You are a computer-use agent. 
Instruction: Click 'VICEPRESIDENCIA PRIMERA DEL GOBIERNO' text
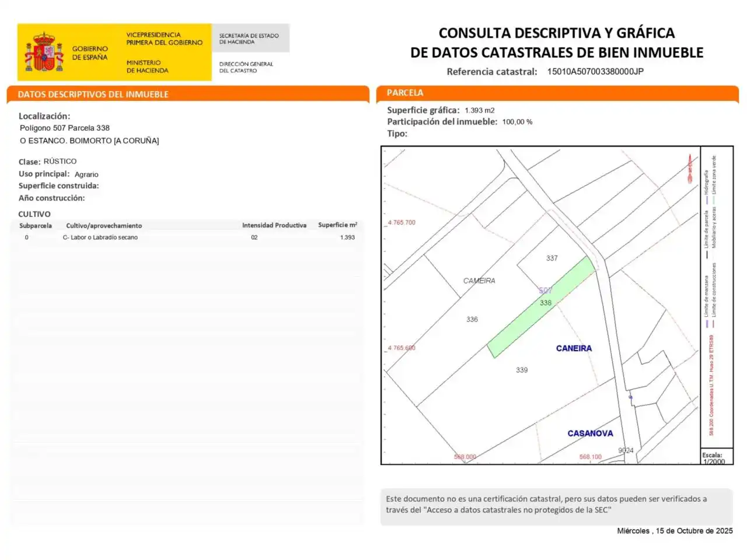165,38
